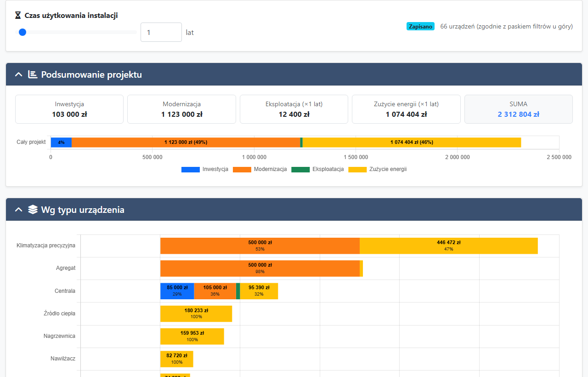The height and width of the screenshot is (377, 588).
Task: Click the Klimatyzacja precyzyjna axis label
Action: pos(46,246)
